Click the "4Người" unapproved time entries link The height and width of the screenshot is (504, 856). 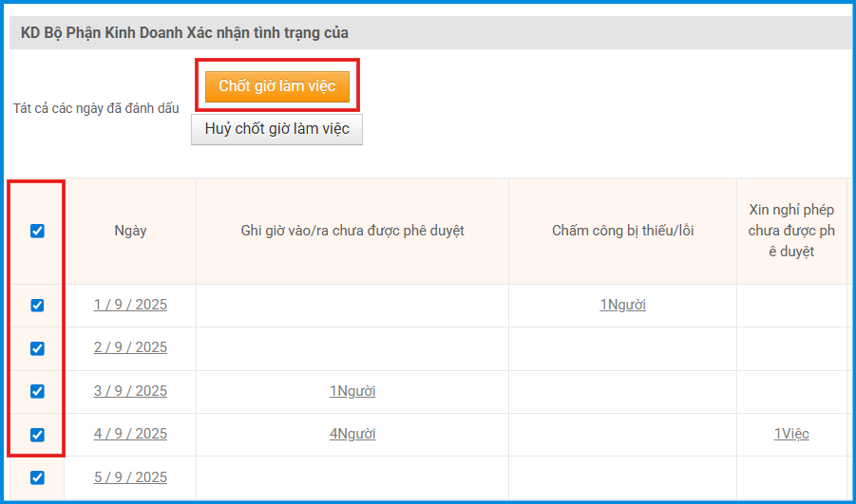tap(352, 434)
